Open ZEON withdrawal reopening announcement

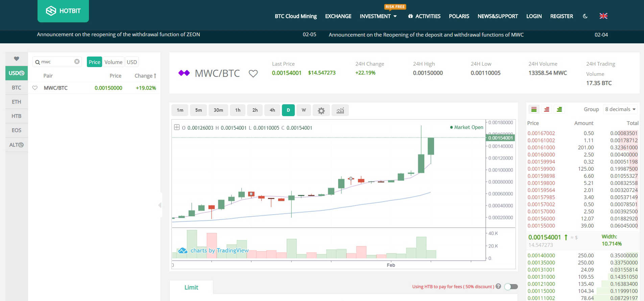pos(118,35)
